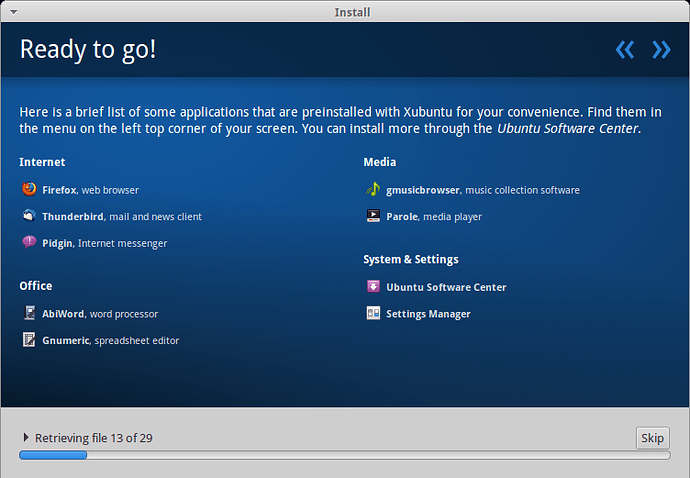Open the window menu arrow in title bar
690x478 pixels.
(x=14, y=12)
